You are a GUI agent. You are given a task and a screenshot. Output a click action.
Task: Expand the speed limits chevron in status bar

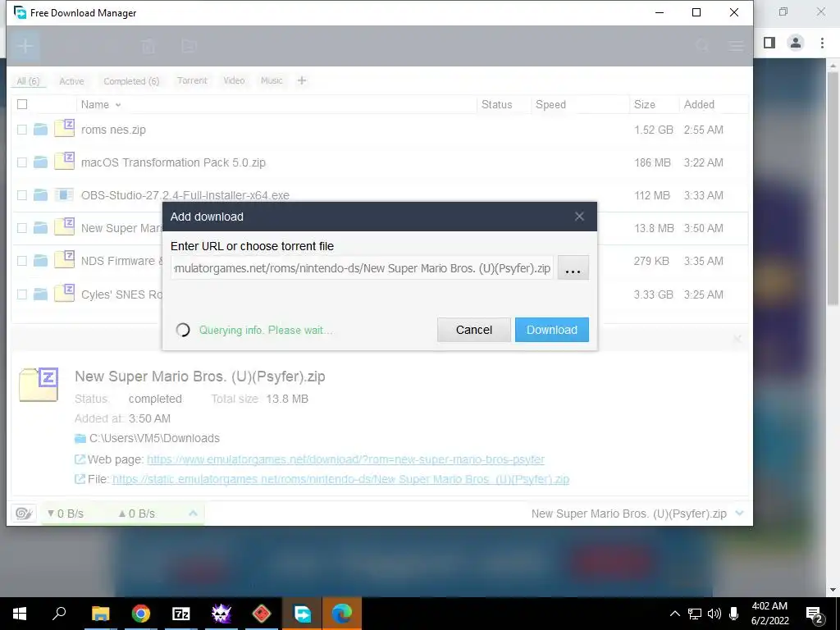(x=193, y=514)
